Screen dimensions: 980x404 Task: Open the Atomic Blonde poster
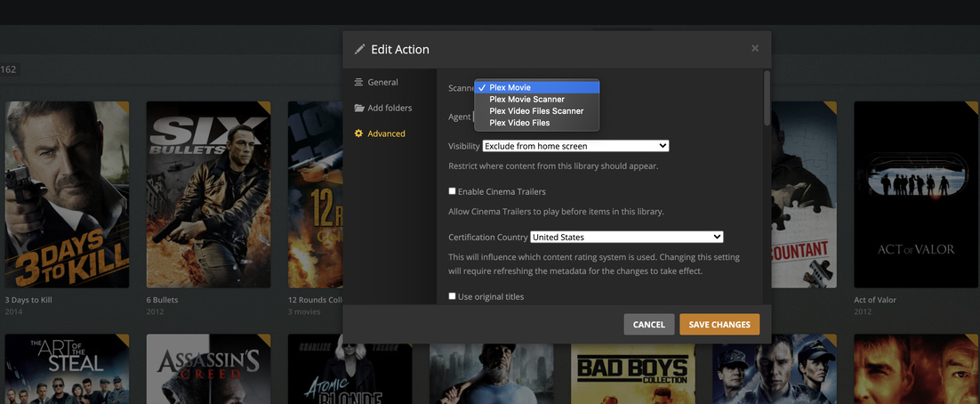click(x=349, y=374)
